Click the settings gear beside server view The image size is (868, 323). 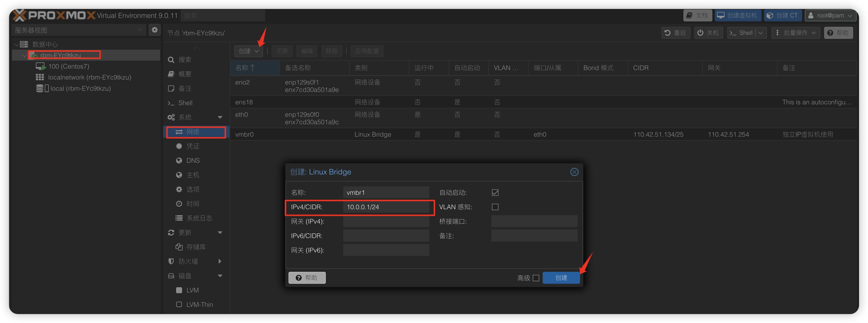155,30
